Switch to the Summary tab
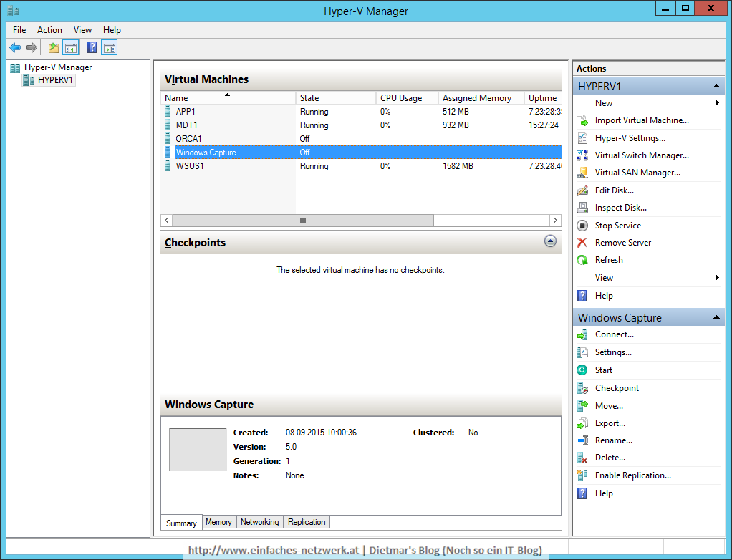Viewport: 732px width, 560px height. coord(181,523)
